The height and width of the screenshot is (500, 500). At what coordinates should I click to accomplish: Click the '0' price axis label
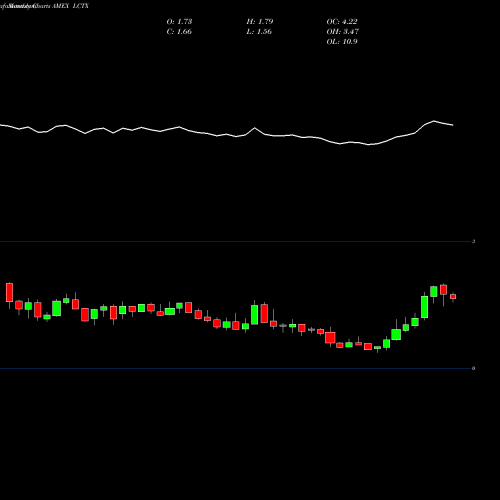(473, 368)
